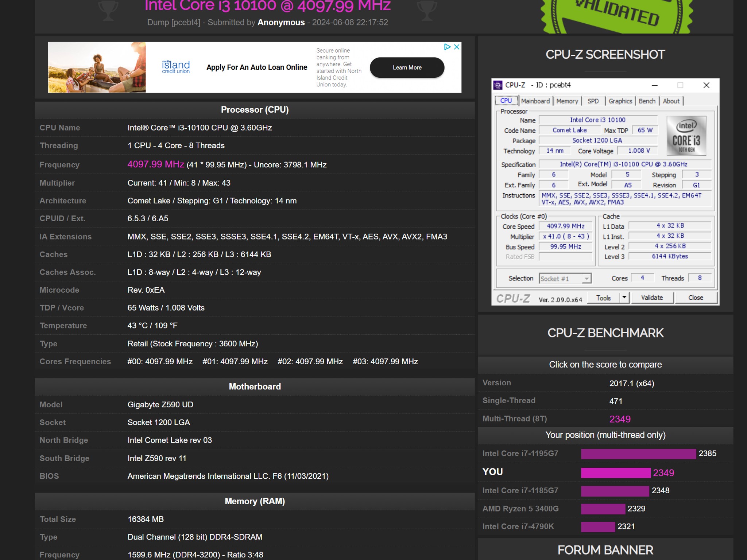
Task: Click the ad's beach photo thumbnail
Action: (x=97, y=67)
